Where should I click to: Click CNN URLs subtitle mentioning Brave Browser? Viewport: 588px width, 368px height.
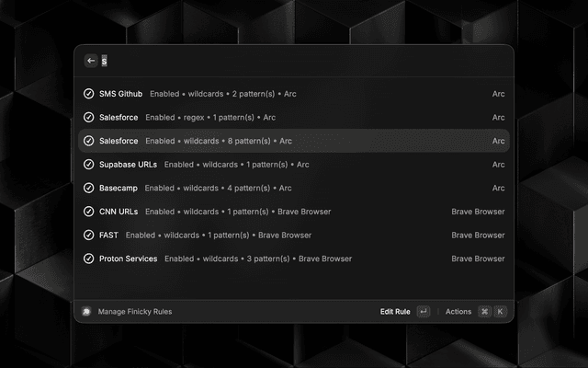tap(238, 212)
